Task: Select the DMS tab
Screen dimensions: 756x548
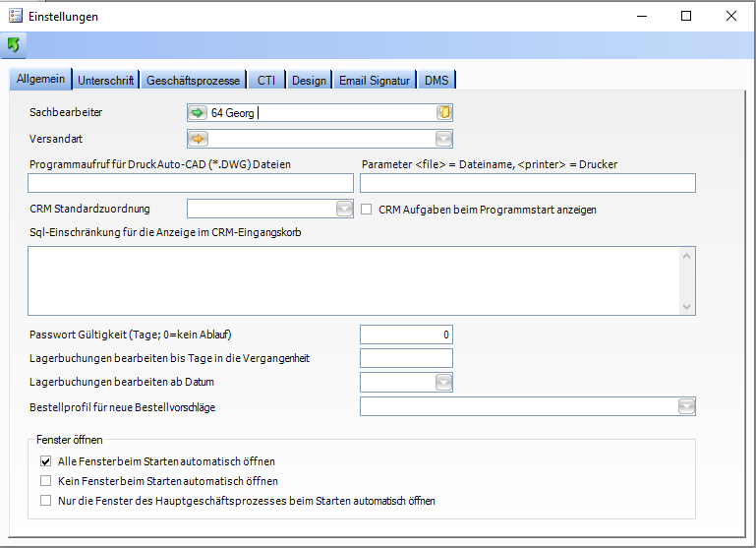Action: tap(436, 81)
